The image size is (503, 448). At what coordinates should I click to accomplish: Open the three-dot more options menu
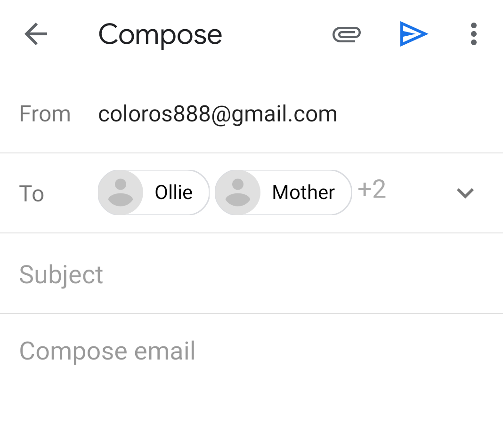[473, 34]
